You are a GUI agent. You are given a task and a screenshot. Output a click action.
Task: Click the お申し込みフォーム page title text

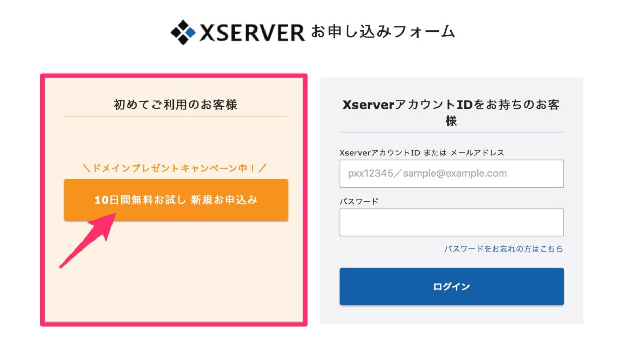click(x=383, y=32)
